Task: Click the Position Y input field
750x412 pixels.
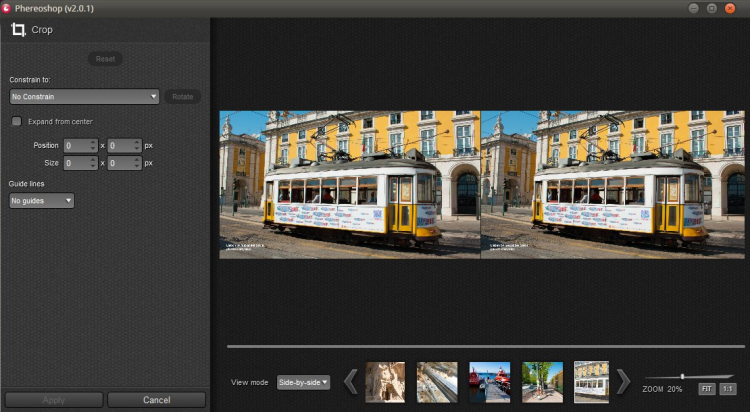Action: [x=124, y=145]
